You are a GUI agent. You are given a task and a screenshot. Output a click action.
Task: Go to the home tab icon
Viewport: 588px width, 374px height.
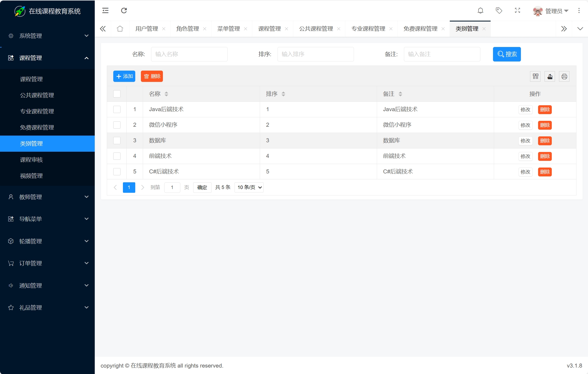[120, 29]
